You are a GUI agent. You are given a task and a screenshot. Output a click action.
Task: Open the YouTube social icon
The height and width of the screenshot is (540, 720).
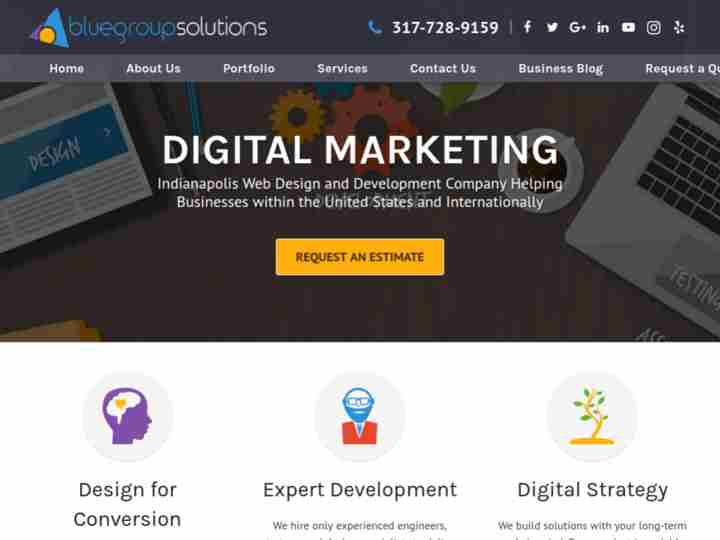click(628, 28)
